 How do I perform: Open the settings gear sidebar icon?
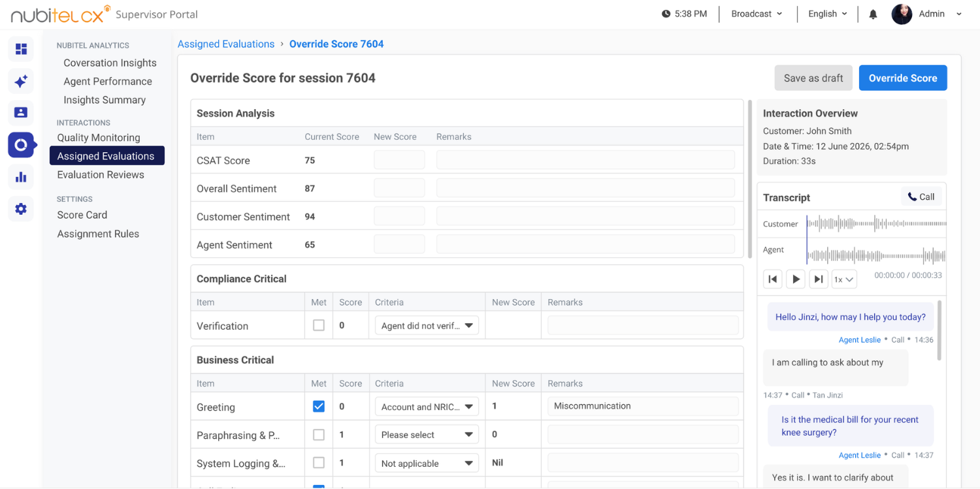(21, 209)
